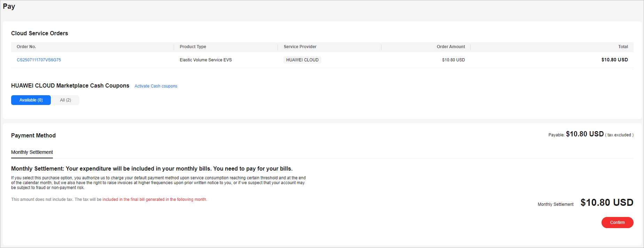The height and width of the screenshot is (248, 644).
Task: Click the red Confirm button
Action: (x=617, y=223)
